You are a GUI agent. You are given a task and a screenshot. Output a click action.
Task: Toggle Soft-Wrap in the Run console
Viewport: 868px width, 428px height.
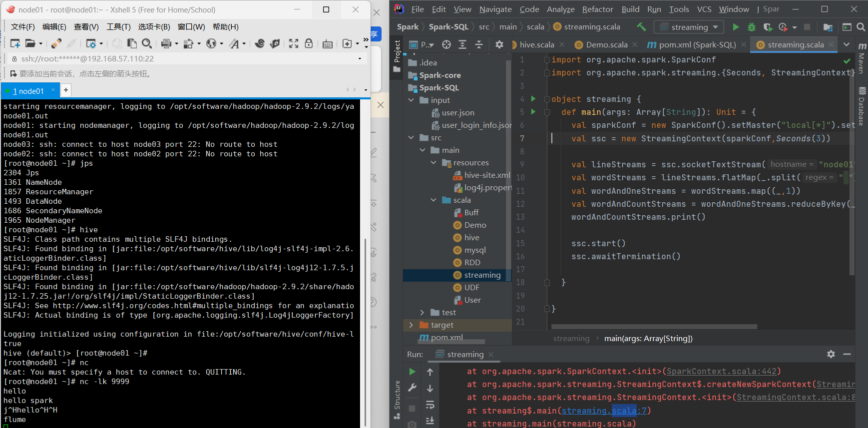click(x=430, y=405)
